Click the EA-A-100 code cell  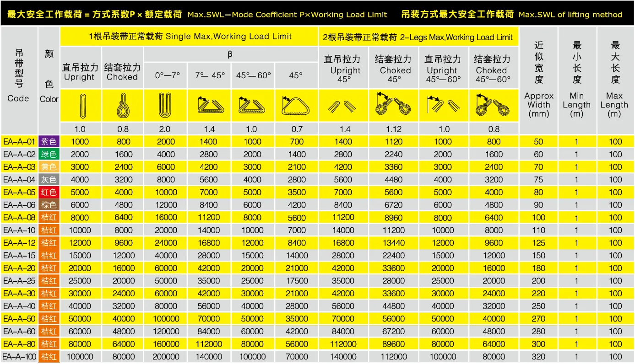[19, 357]
